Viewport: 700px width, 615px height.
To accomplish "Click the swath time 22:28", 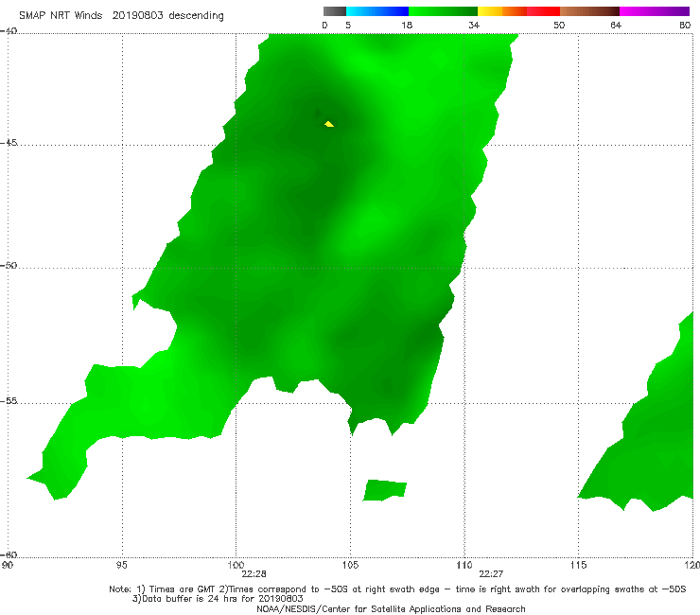I will pyautogui.click(x=254, y=574).
